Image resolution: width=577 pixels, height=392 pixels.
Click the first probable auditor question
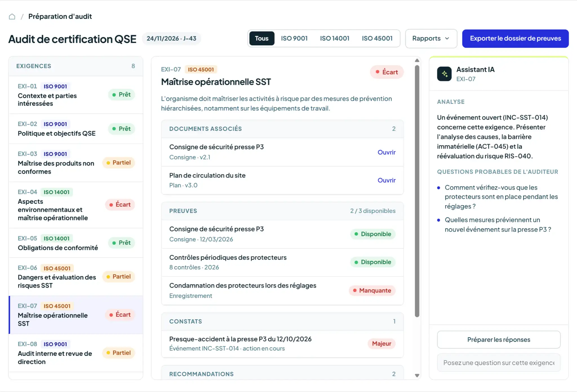[501, 197]
